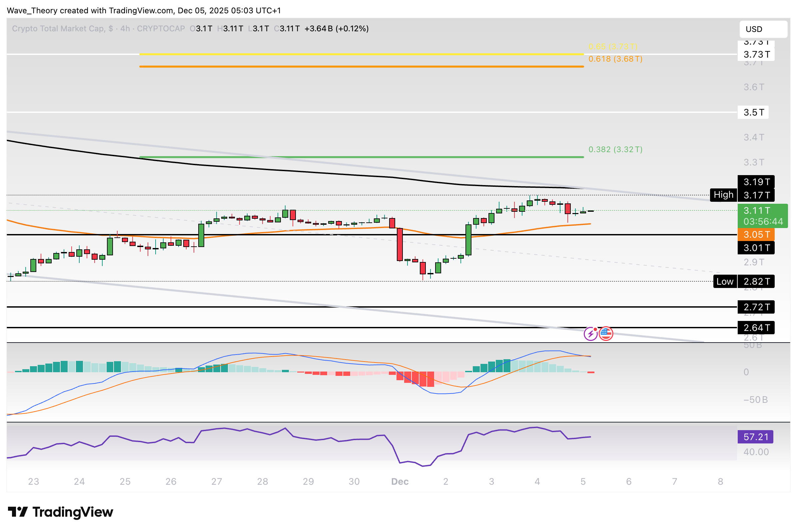
Task: Click the TradingView logo at bottom left
Action: [x=60, y=513]
